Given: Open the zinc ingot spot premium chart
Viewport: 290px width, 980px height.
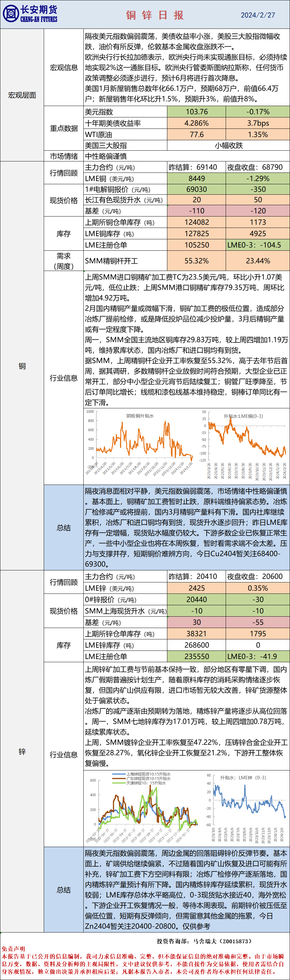Looking at the screenshot, I should 142,807.
